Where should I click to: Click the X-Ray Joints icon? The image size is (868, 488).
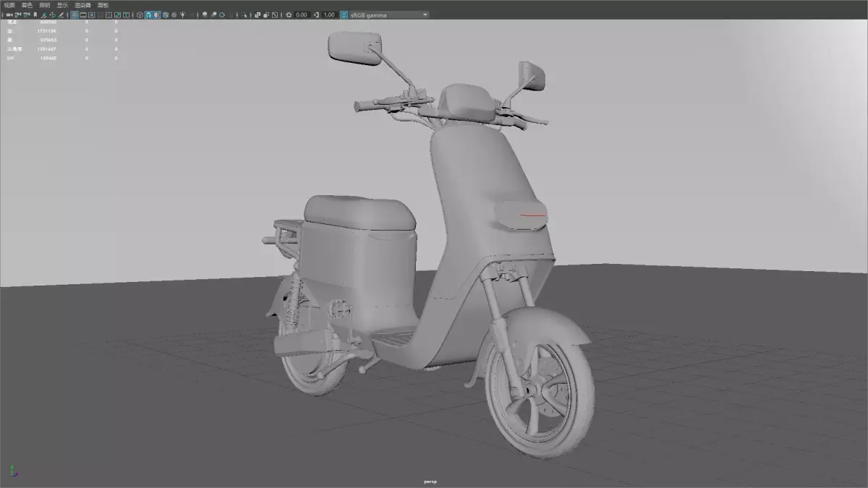[274, 14]
